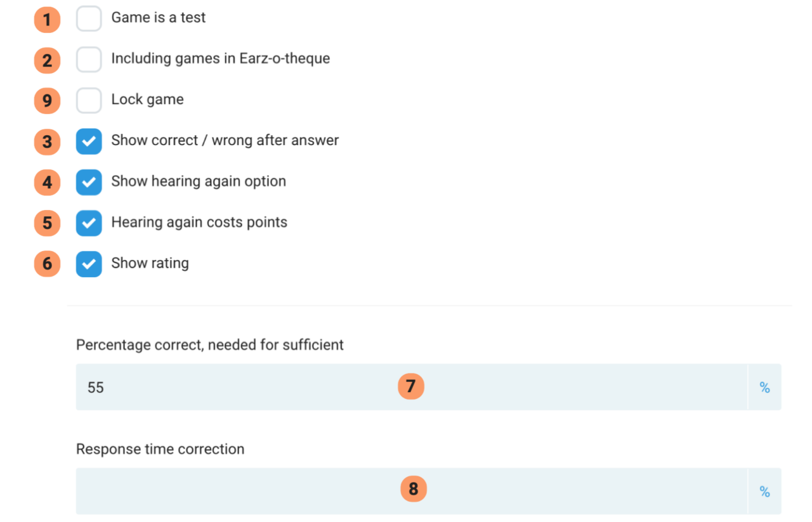Click the orange number 4 badge
The image size is (812, 522).
47,183
